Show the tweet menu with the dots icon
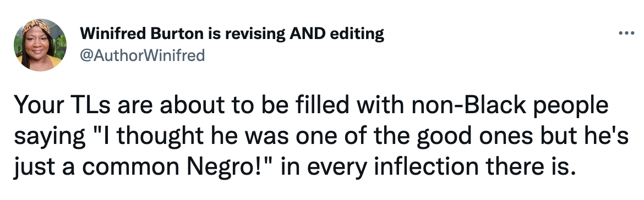This screenshot has width=644, height=200. click(626, 33)
